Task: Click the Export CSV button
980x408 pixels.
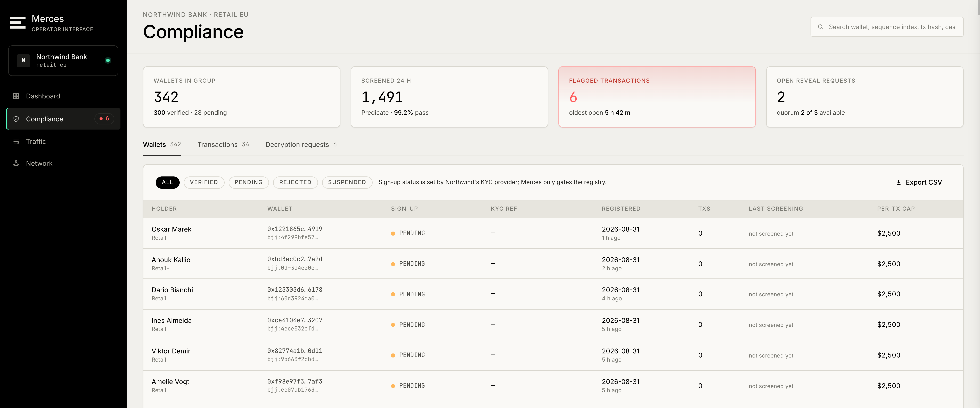Action: pyautogui.click(x=919, y=183)
